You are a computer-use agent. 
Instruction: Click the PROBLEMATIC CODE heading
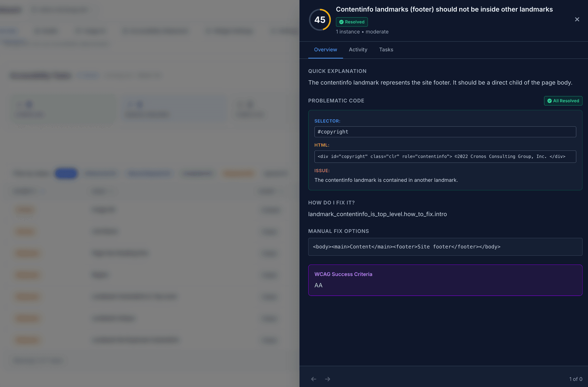coord(336,101)
